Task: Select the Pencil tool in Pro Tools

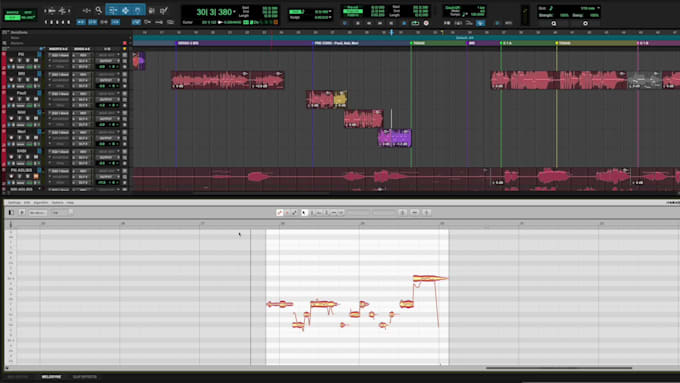Action: point(163,10)
